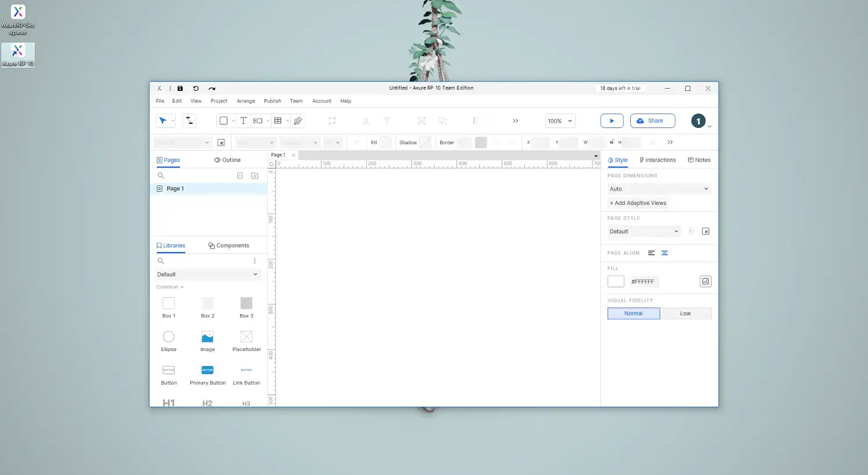
Task: Click the Add Page icon
Action: [240, 176]
